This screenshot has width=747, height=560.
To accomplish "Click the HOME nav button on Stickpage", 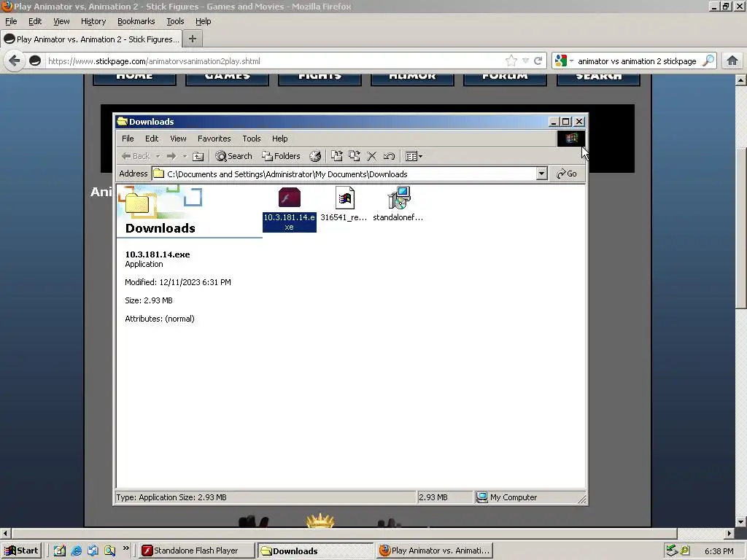I will click(134, 79).
